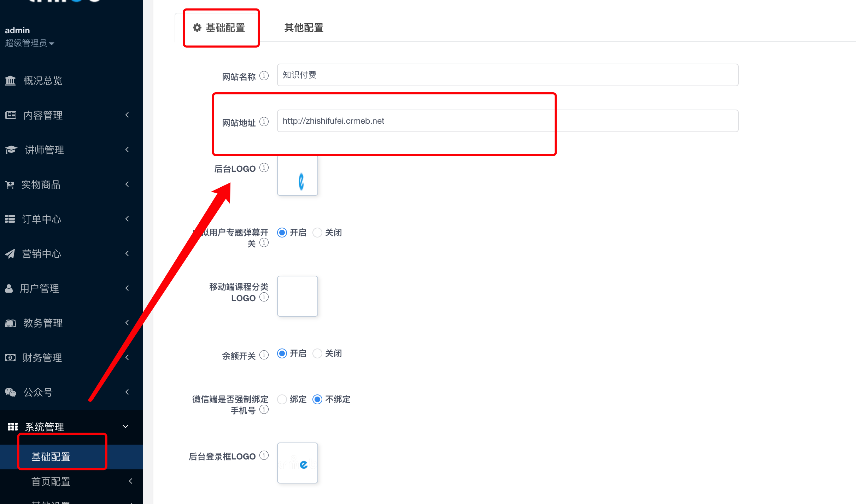
Task: Click the 内容管理 newspaper icon
Action: [x=11, y=115]
